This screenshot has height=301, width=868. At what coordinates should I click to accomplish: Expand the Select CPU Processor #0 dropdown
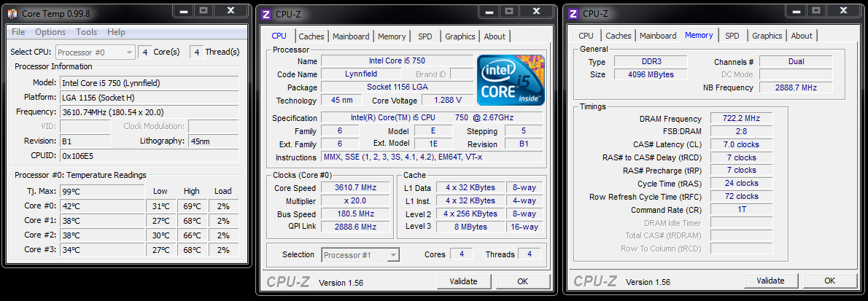coord(96,52)
